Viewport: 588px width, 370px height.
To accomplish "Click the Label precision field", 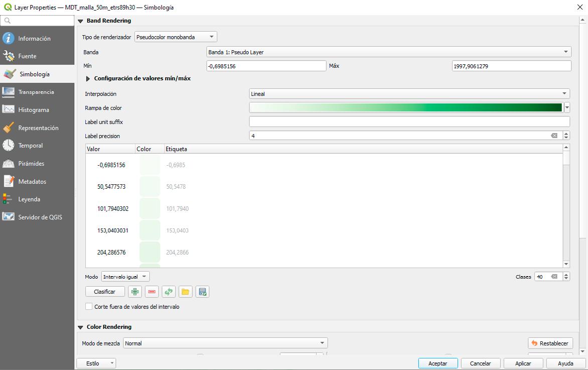I will click(x=406, y=136).
